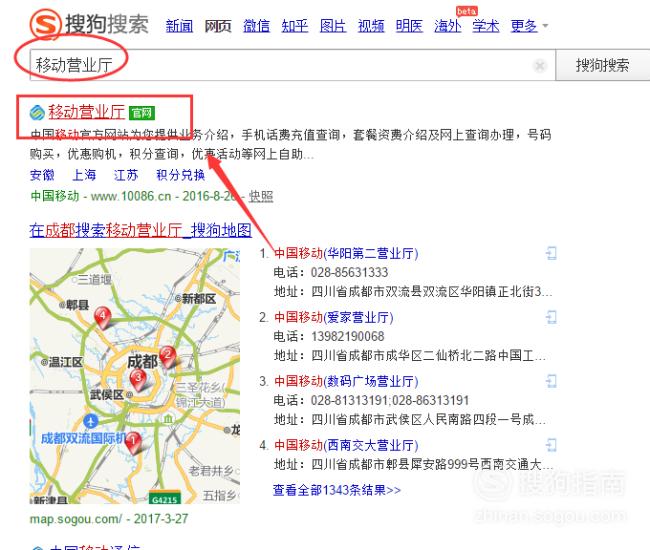Click map marker number 4
The image size is (650, 550).
[102, 317]
